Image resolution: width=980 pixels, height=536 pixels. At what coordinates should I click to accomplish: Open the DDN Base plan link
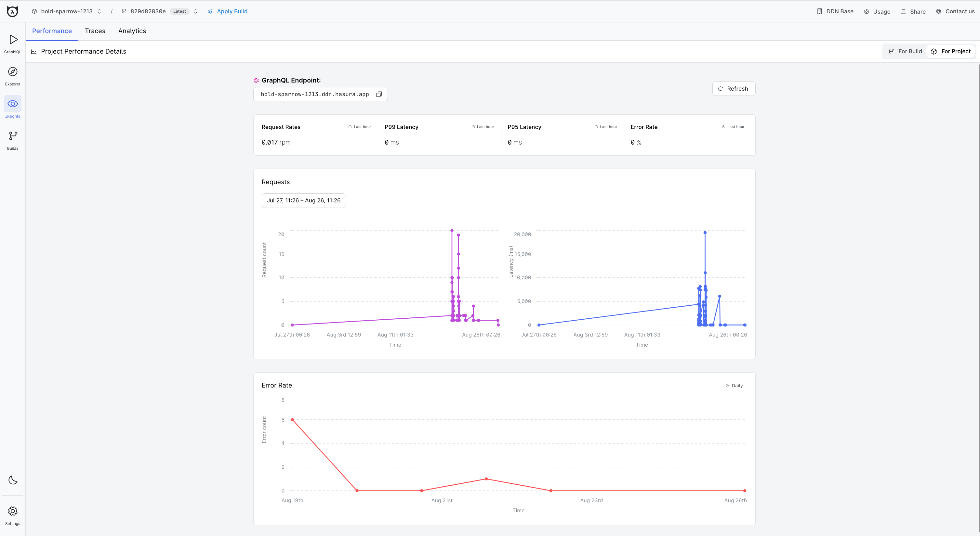pos(835,11)
